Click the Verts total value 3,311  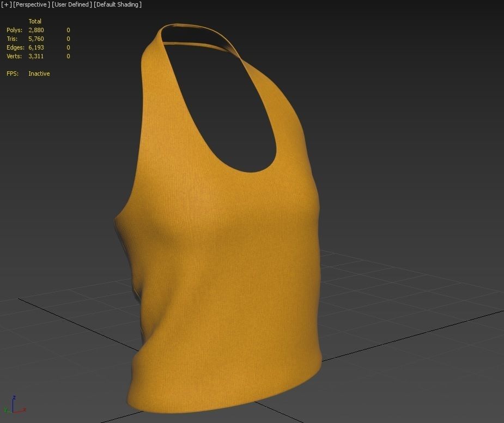coord(36,56)
